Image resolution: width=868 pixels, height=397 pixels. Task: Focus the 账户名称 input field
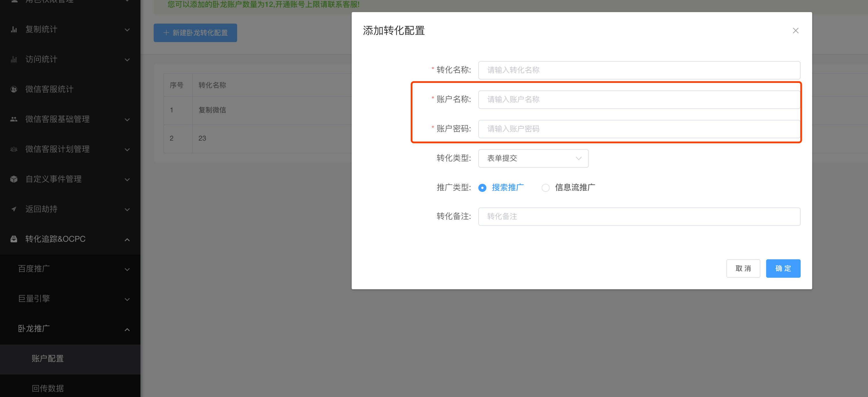(x=639, y=99)
